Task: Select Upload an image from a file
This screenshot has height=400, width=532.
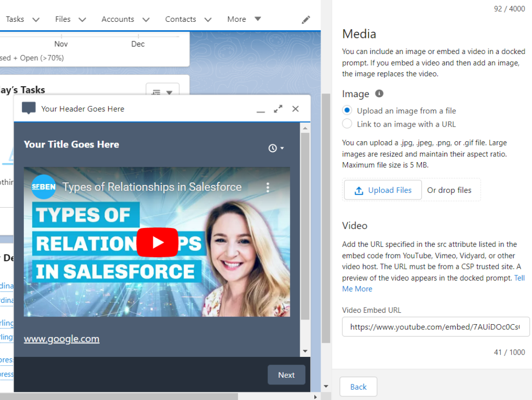Action: (x=347, y=111)
